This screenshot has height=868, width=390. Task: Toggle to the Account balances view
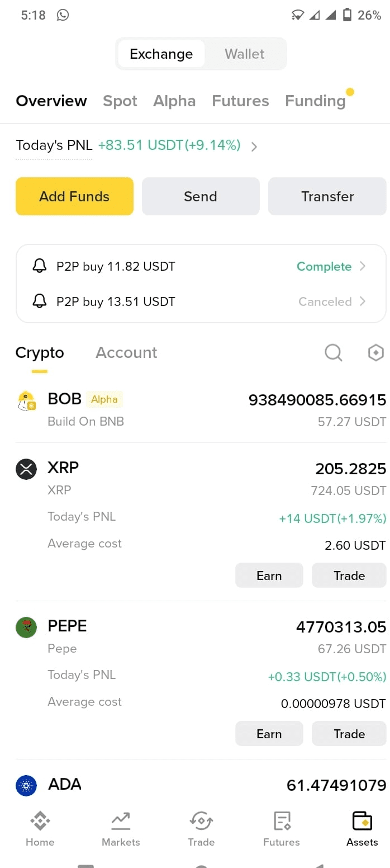point(126,352)
